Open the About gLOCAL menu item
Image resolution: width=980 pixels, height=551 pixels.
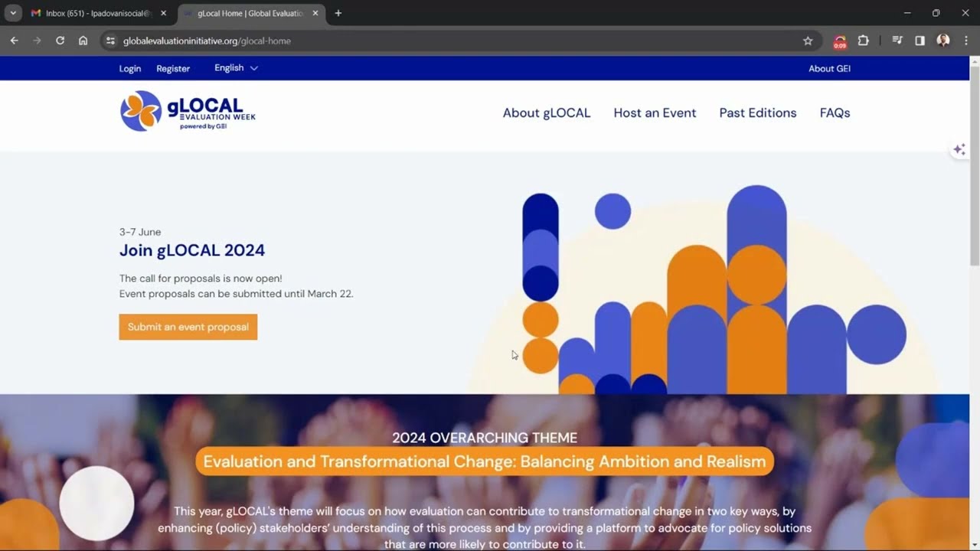547,112
